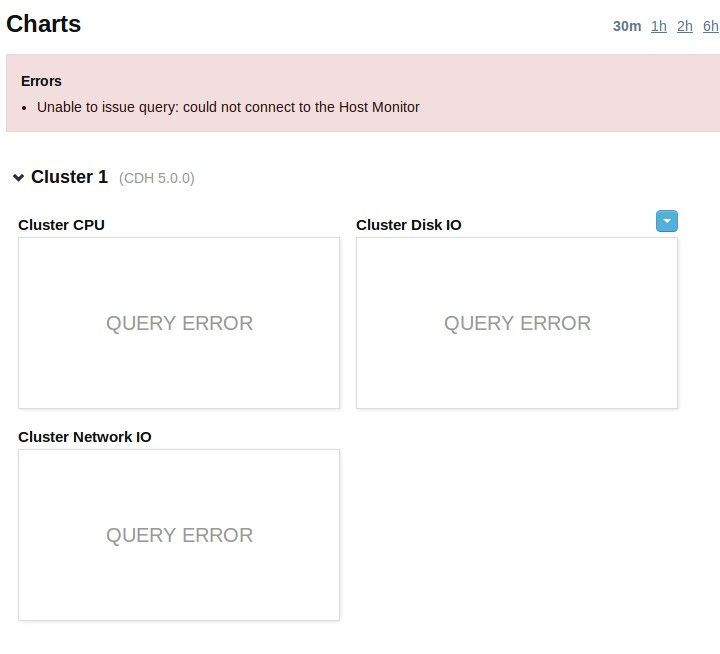Image resolution: width=720 pixels, height=654 pixels.
Task: Set time range to 6h
Action: pyautogui.click(x=710, y=26)
